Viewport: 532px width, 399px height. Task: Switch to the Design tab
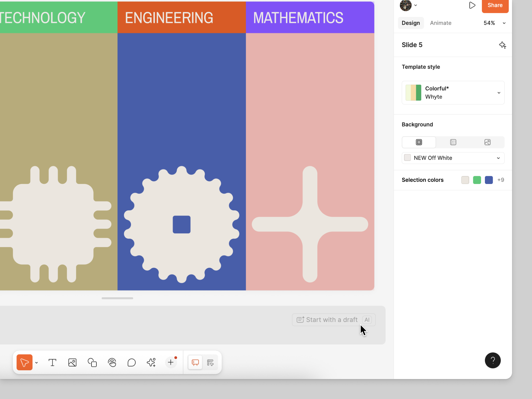pyautogui.click(x=411, y=23)
